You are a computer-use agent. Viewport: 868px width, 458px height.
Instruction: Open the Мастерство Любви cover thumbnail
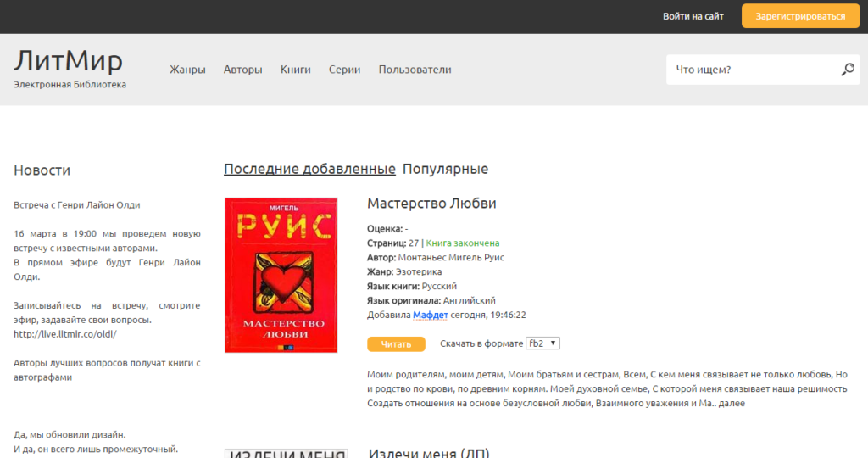click(281, 276)
